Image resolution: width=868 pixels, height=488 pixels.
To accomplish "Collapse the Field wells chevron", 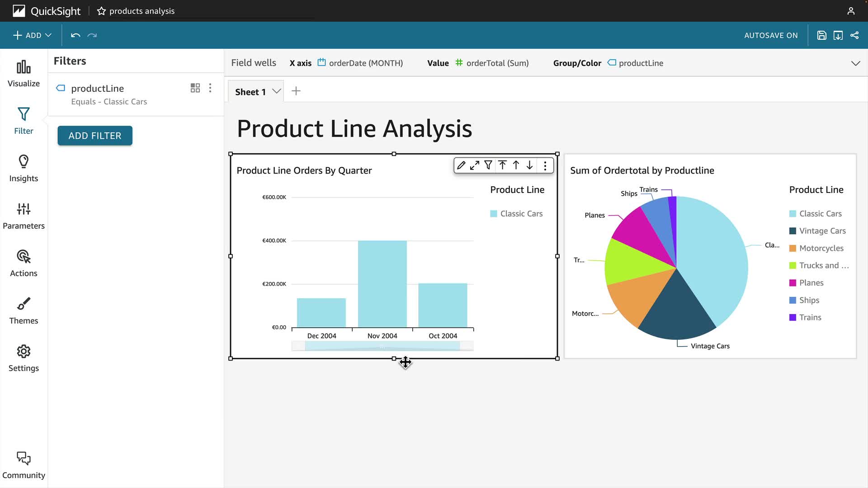I will pos(855,63).
